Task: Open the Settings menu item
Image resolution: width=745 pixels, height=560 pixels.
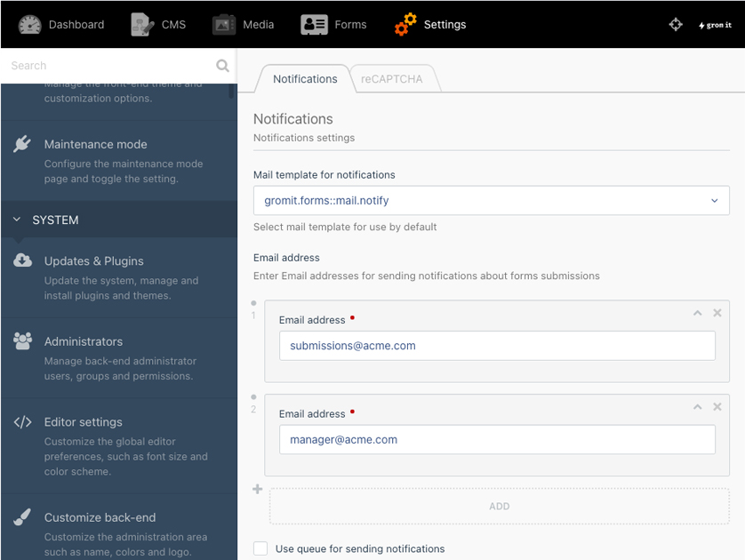Action: pos(430,25)
